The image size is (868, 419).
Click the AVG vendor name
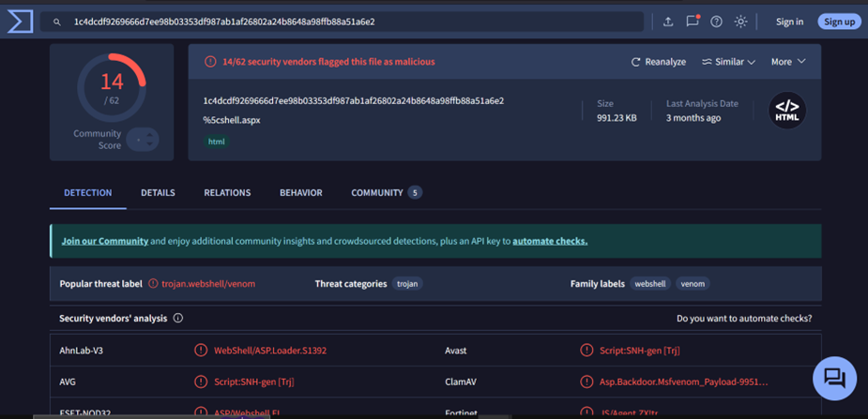69,382
